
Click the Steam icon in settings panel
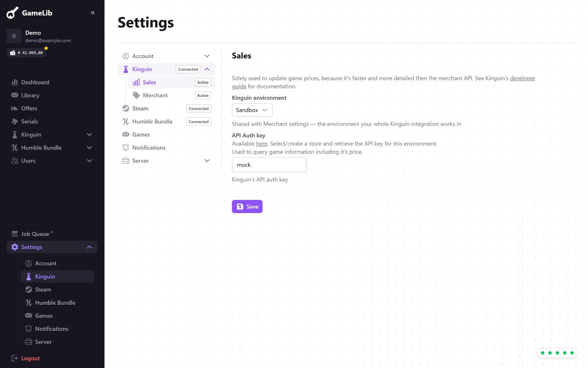[x=126, y=109]
